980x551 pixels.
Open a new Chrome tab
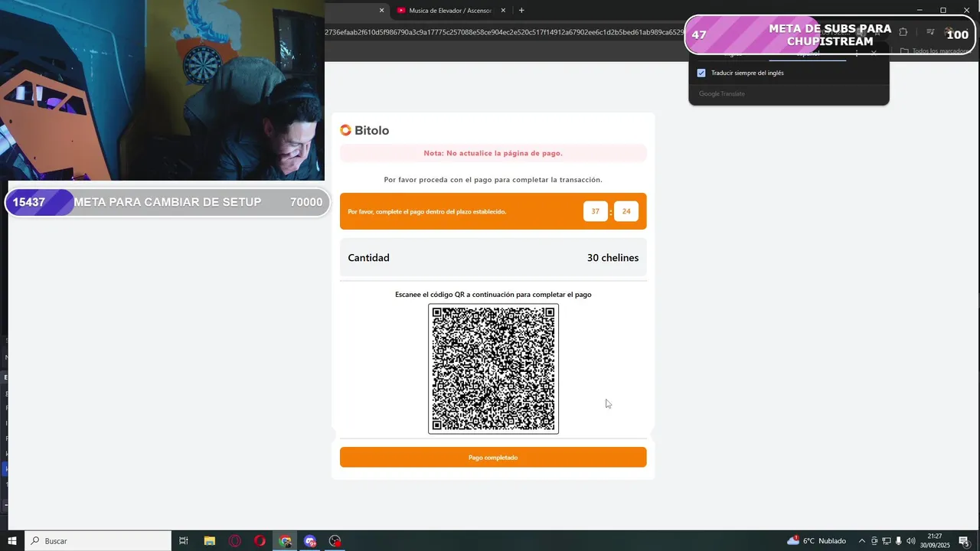pos(521,11)
